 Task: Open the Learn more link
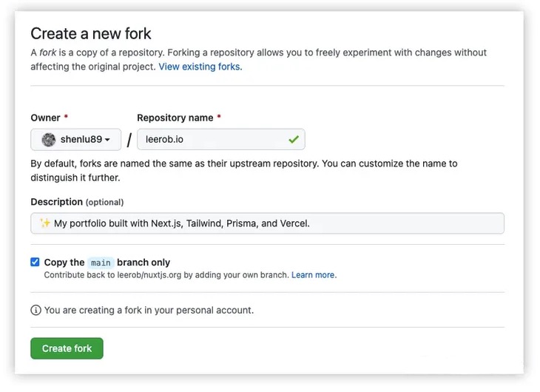313,275
